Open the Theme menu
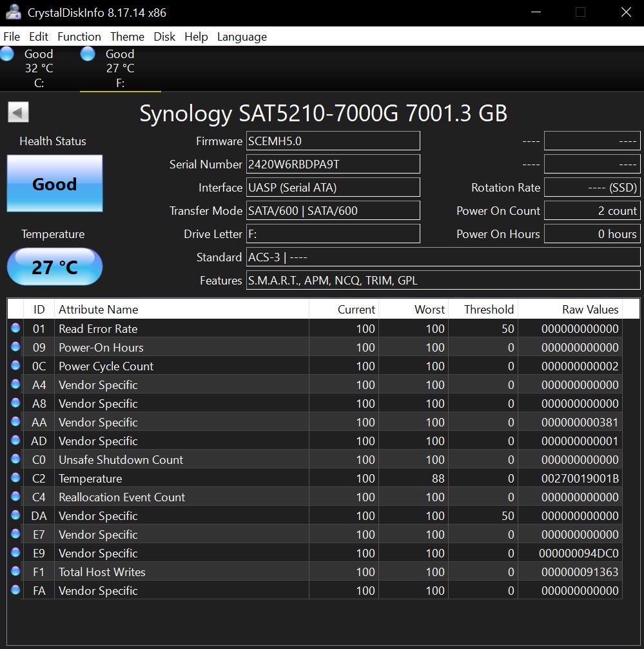644x649 pixels. pos(127,36)
